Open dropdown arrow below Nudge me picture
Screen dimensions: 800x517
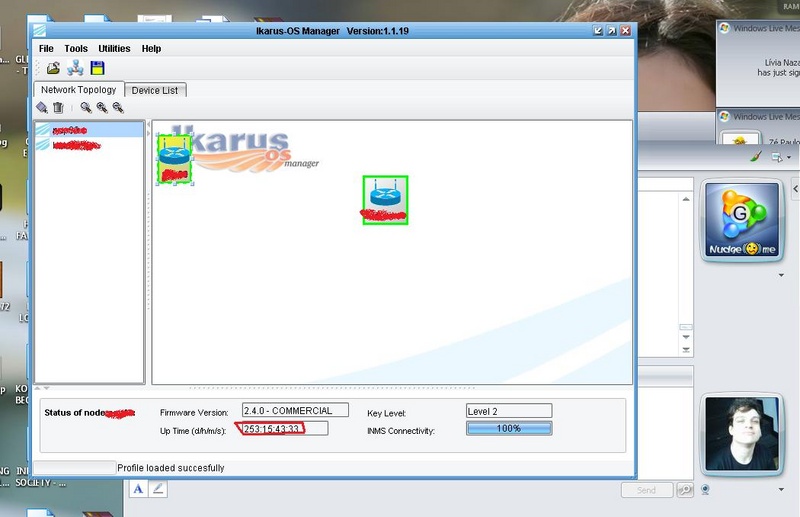pyautogui.click(x=781, y=275)
